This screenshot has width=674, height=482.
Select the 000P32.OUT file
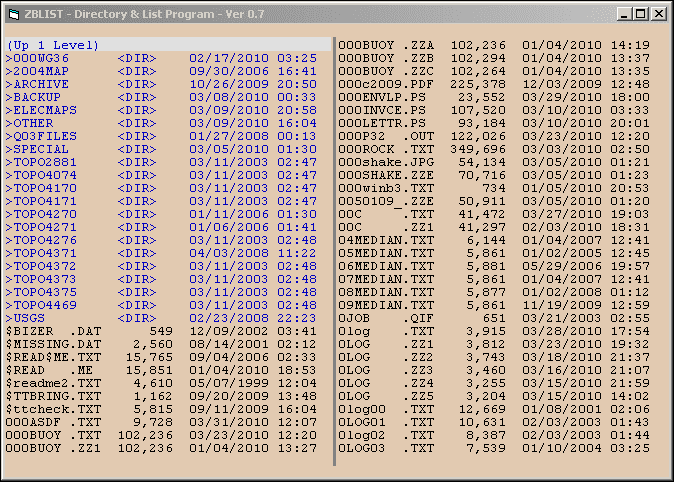(x=494, y=136)
